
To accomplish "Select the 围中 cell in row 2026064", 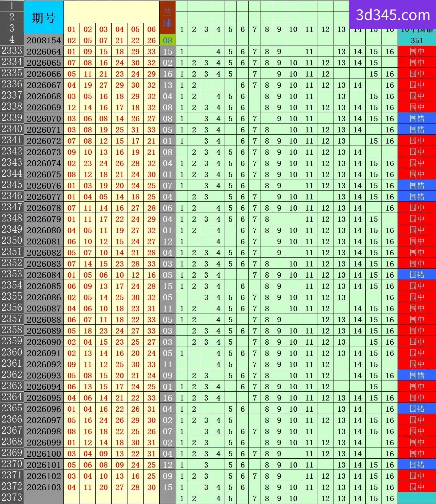I will click(x=417, y=52).
